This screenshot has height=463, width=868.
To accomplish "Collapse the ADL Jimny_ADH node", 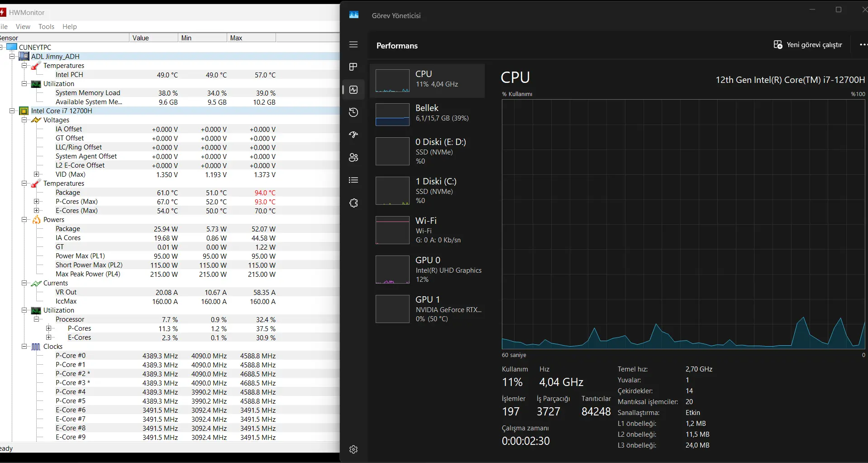I will click(12, 56).
